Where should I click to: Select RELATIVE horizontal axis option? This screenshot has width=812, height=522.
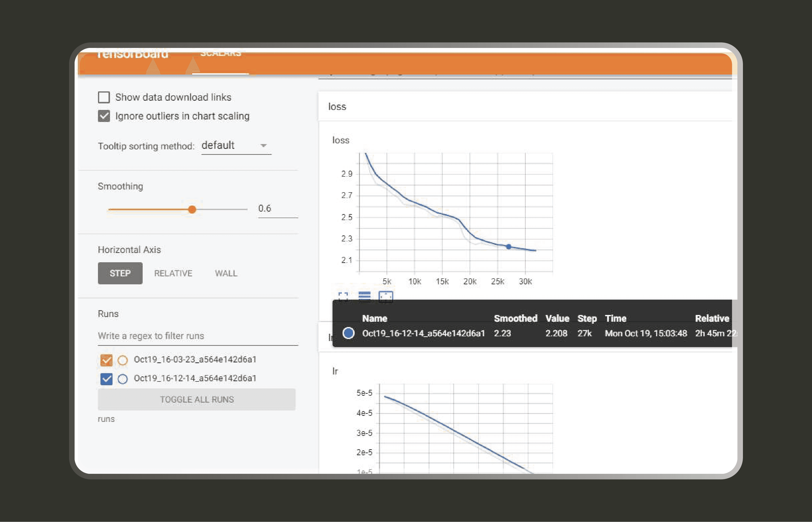pyautogui.click(x=173, y=273)
